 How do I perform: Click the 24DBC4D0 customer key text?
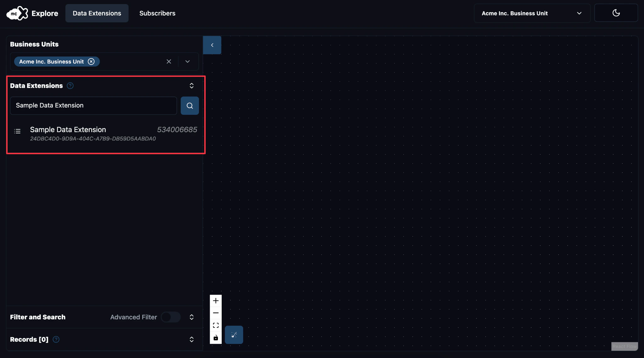point(93,139)
